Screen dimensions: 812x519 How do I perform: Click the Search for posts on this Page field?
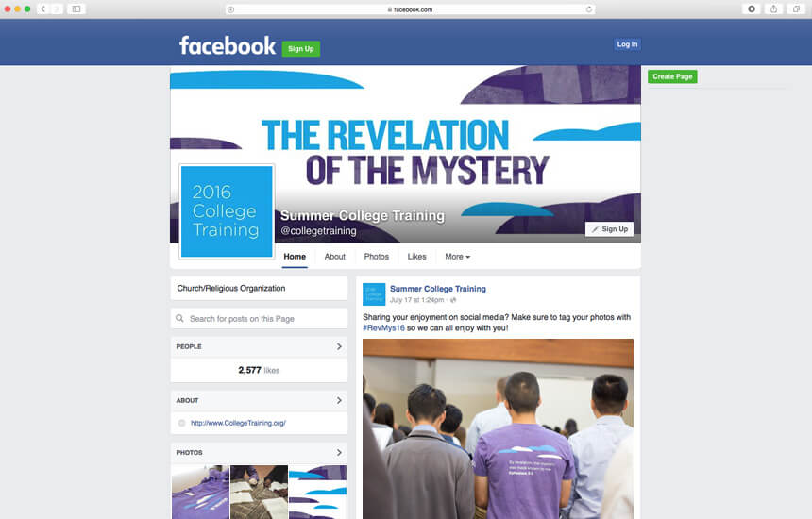pyautogui.click(x=259, y=318)
